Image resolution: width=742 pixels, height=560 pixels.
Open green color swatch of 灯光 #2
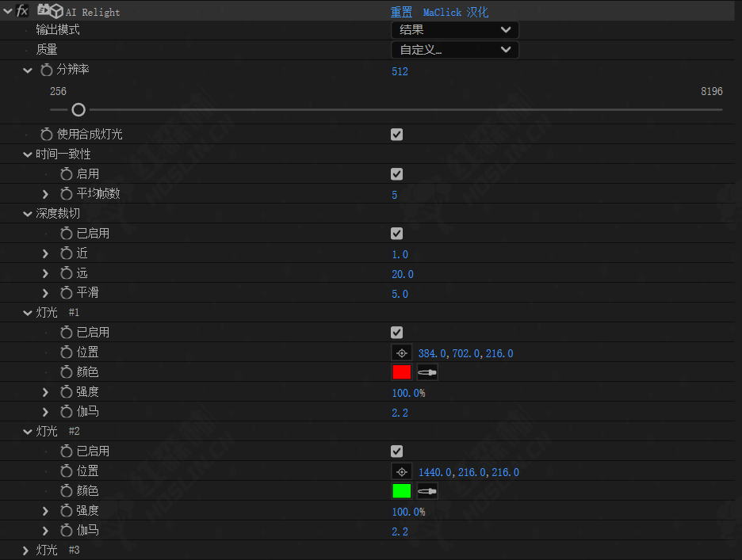tap(402, 491)
